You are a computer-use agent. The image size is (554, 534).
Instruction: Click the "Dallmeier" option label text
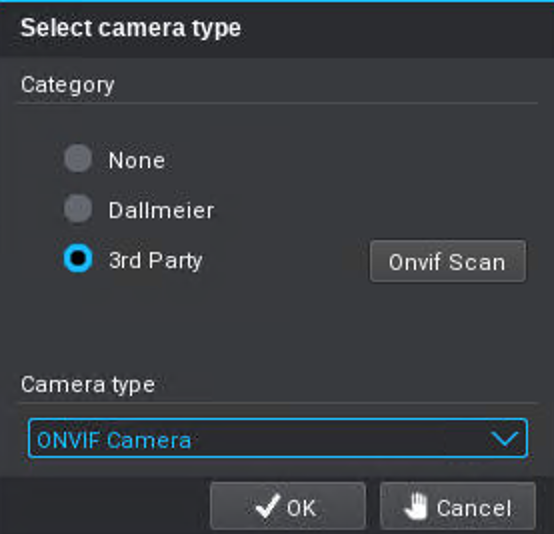(x=161, y=211)
